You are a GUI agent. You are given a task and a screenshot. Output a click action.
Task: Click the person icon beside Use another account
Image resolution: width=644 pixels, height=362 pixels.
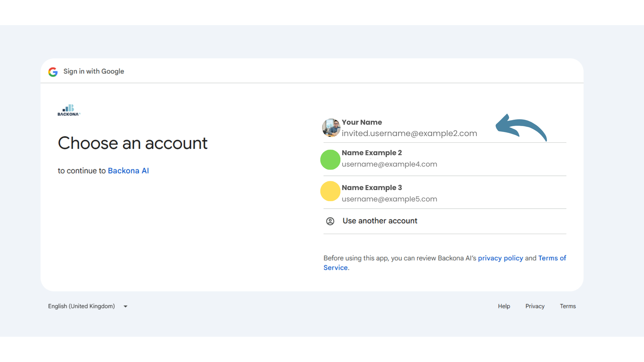click(x=330, y=221)
